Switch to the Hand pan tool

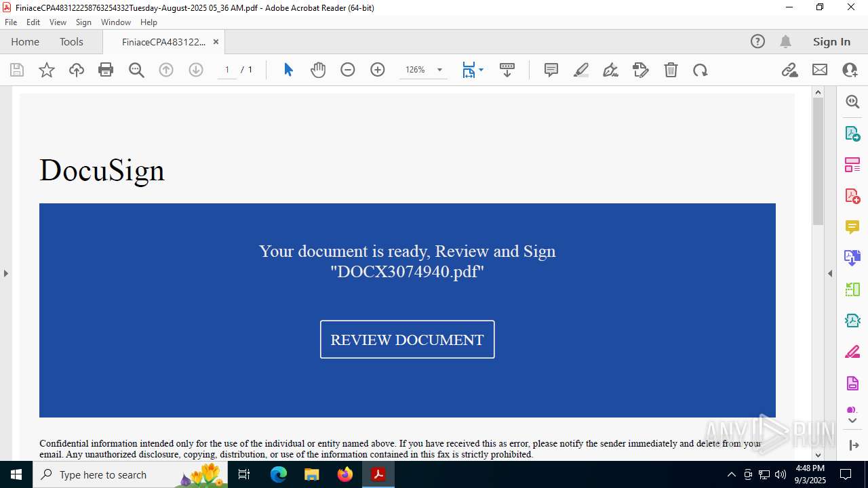[x=318, y=70]
